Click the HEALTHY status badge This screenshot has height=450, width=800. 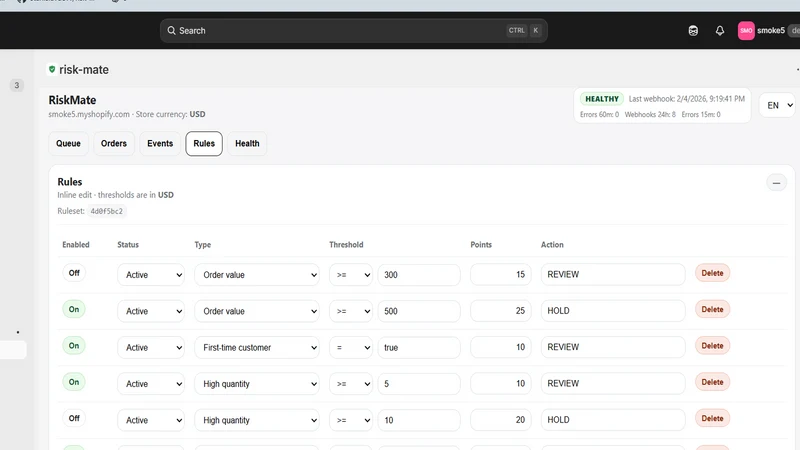[602, 99]
